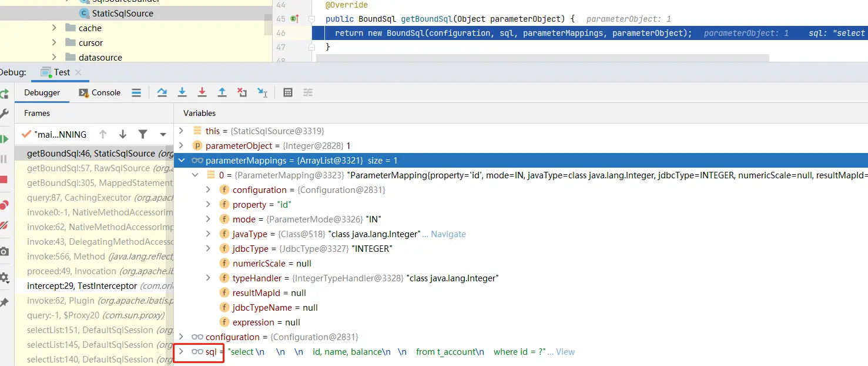Click the View link for sql value
Image resolution: width=868 pixels, height=366 pixels.
pos(565,352)
